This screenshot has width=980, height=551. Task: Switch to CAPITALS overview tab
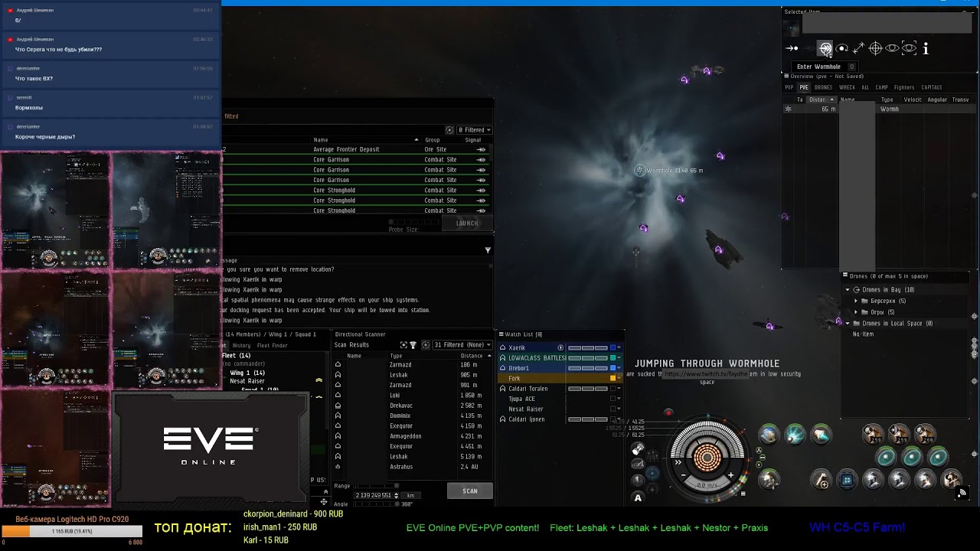pos(932,87)
